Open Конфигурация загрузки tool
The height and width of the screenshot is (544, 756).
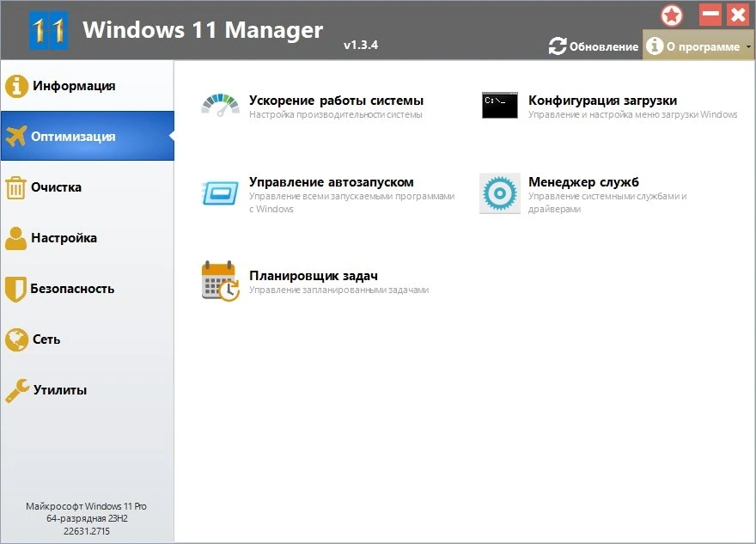pyautogui.click(x=603, y=101)
